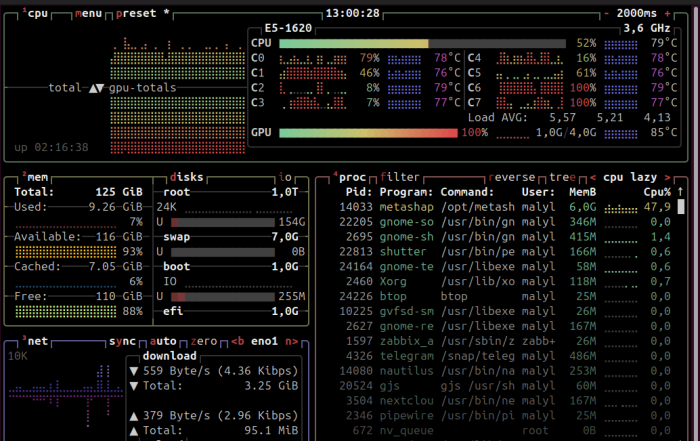The image size is (700, 441).
Task: Open the process filter field
Action: (400, 177)
